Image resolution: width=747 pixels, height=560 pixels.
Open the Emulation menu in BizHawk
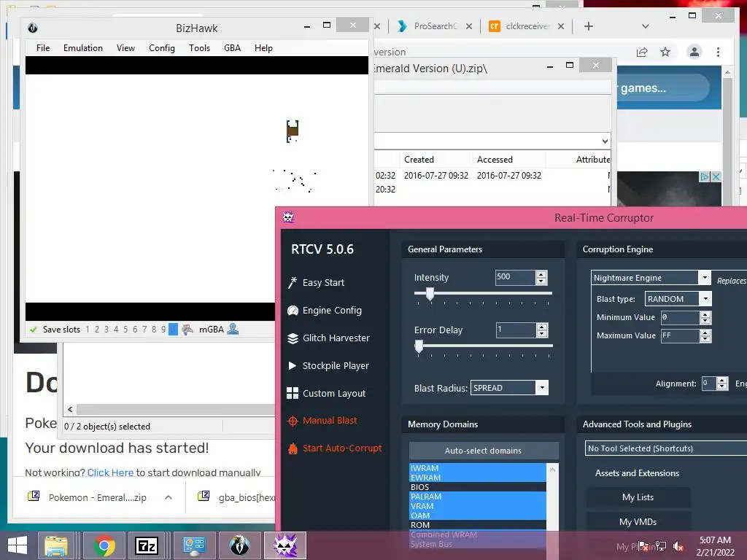(83, 48)
